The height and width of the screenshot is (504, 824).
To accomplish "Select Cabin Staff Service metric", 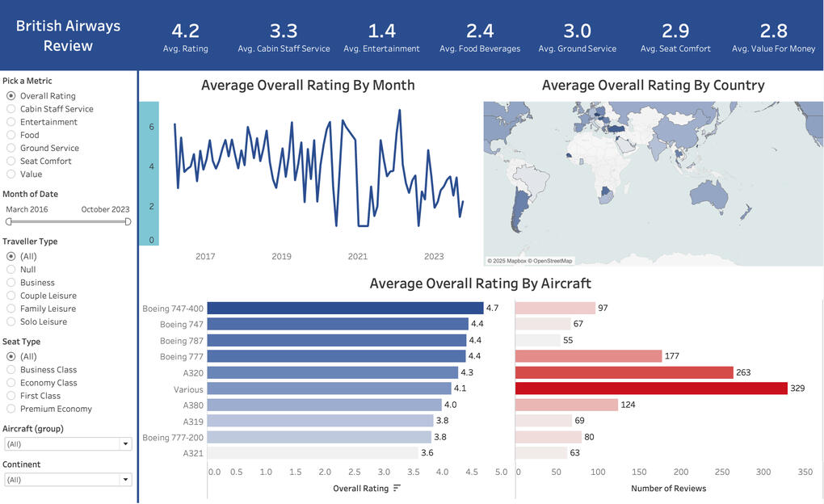I will [11, 109].
